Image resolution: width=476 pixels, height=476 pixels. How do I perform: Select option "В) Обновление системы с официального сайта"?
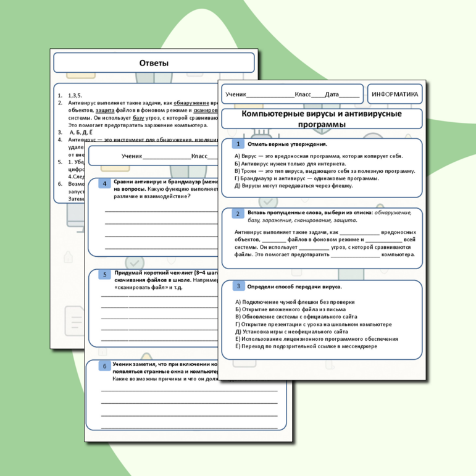[294, 316]
